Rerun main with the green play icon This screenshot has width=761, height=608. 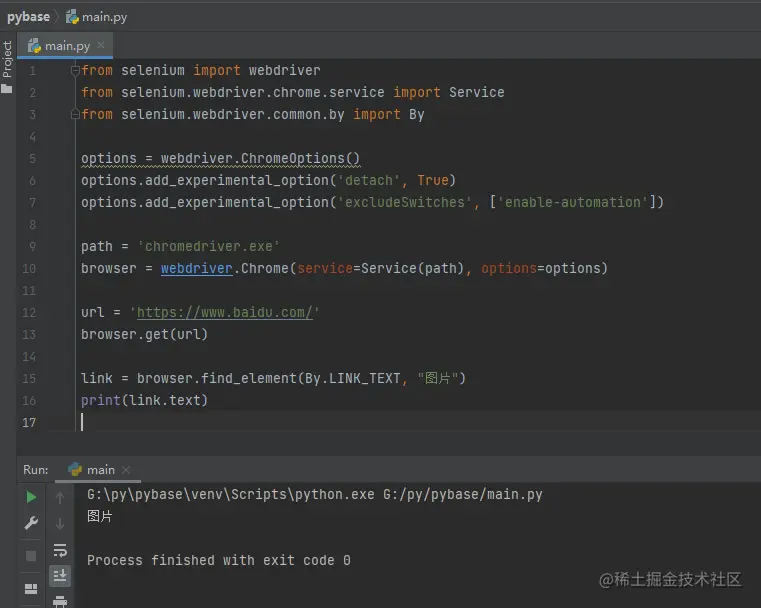coord(31,497)
